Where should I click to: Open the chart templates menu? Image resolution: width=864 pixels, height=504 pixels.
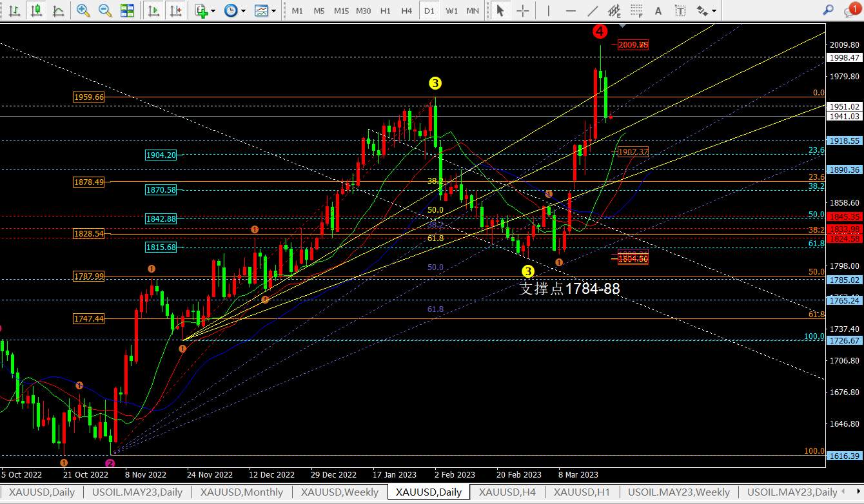click(x=261, y=10)
